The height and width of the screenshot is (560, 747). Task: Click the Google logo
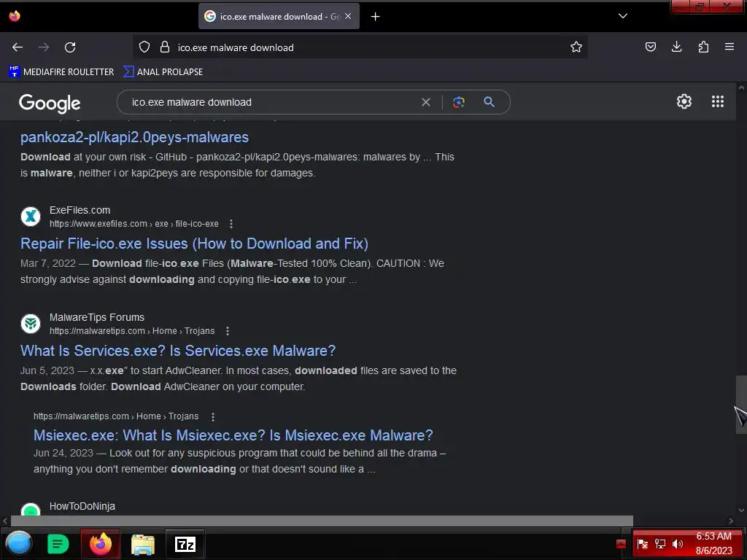tap(50, 103)
